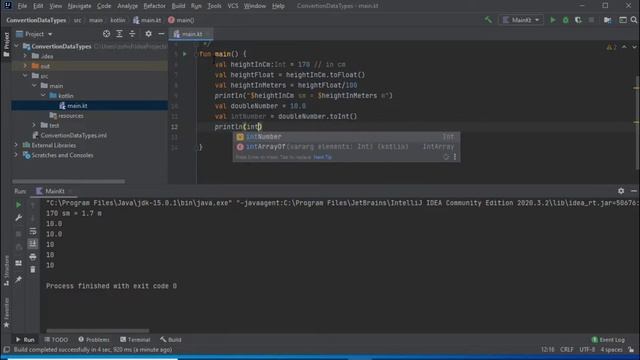Expand all items in Project panel
This screenshot has width=640, height=360.
point(119,34)
